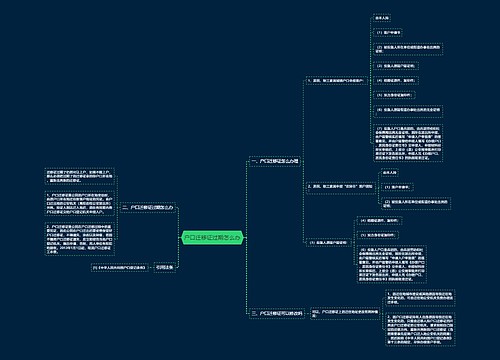The image size is (500, 360).
Task: Select the large (7) paragraph node
Action: click(408, 143)
